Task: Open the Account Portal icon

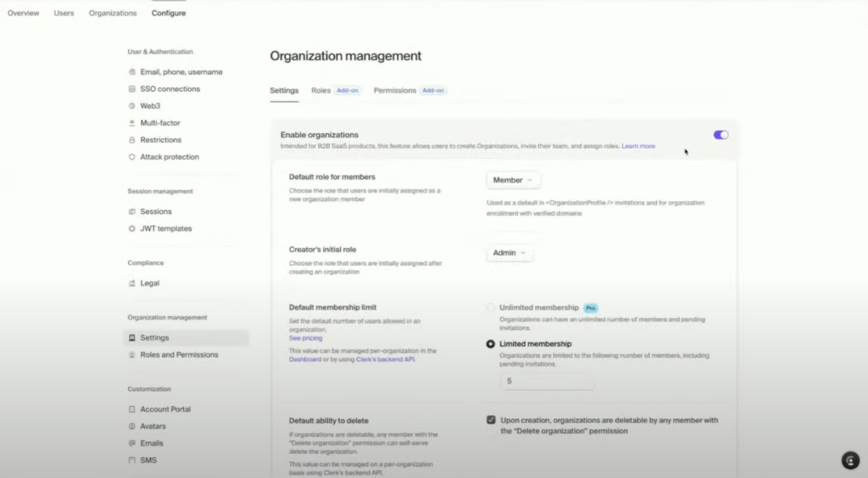Action: [x=132, y=409]
